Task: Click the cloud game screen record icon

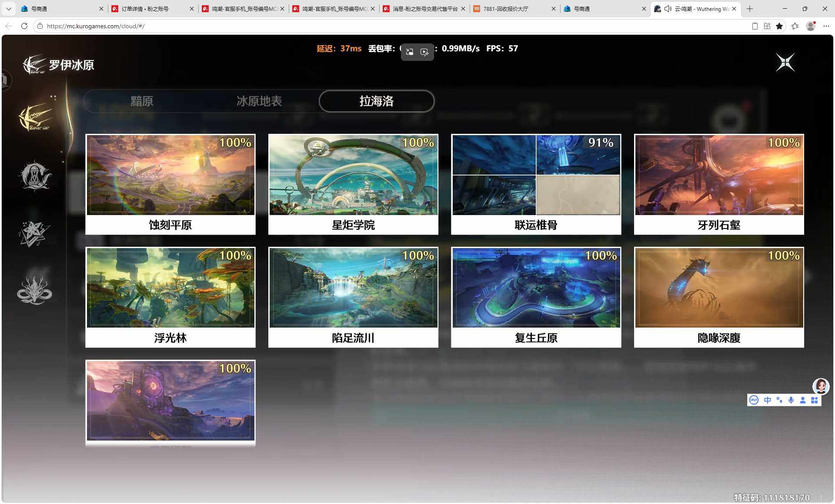Action: [424, 52]
